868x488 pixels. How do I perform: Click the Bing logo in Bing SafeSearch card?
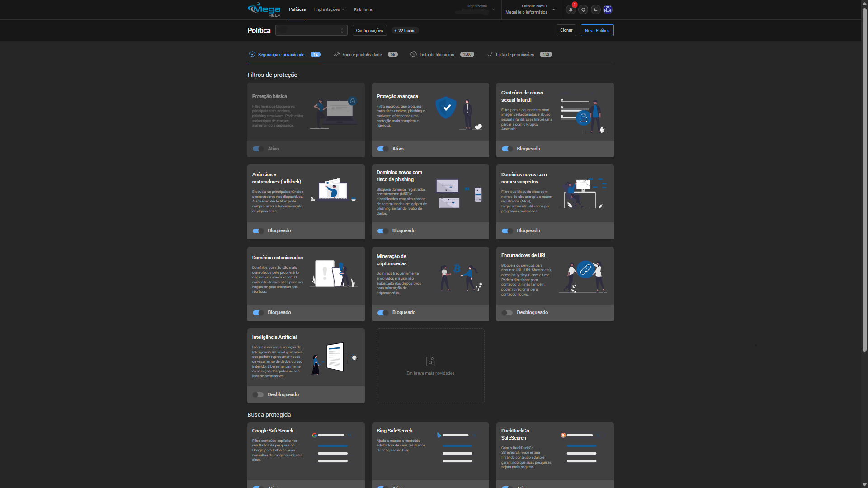pos(439,435)
